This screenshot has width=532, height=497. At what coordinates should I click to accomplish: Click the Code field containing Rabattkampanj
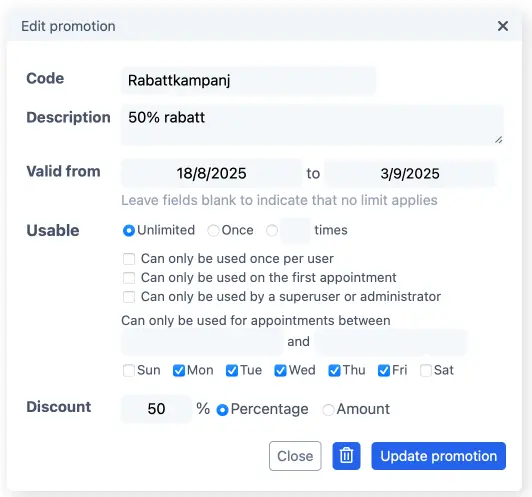(248, 81)
